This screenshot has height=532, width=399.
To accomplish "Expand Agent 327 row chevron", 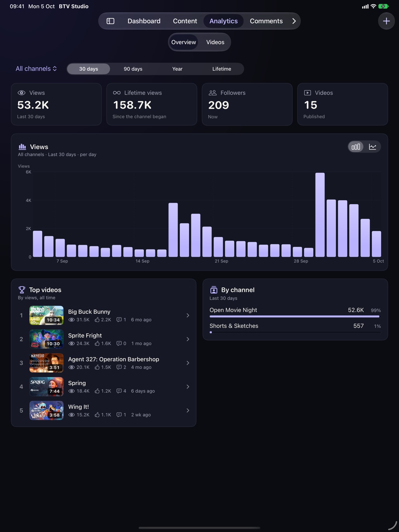I will pyautogui.click(x=188, y=363).
